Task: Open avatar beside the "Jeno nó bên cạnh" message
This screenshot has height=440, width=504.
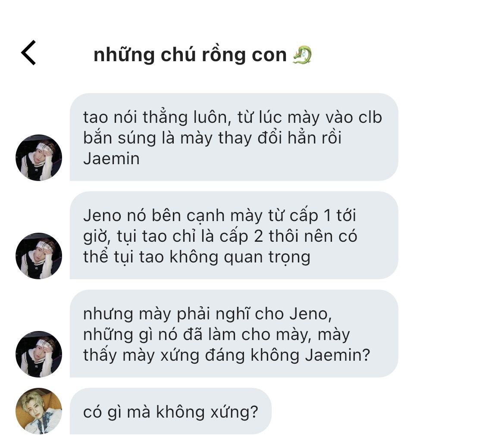Action: tap(38, 256)
